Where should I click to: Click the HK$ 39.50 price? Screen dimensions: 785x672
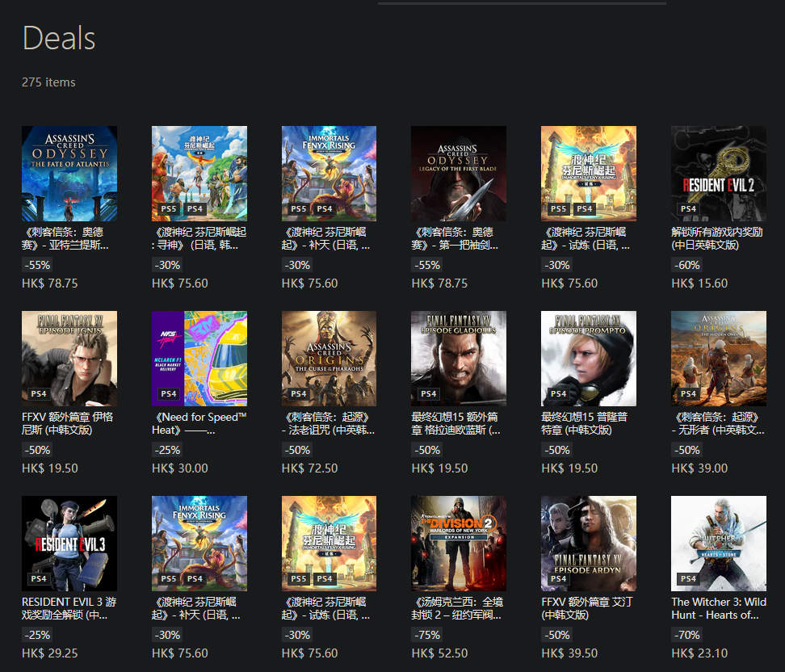pyautogui.click(x=569, y=653)
